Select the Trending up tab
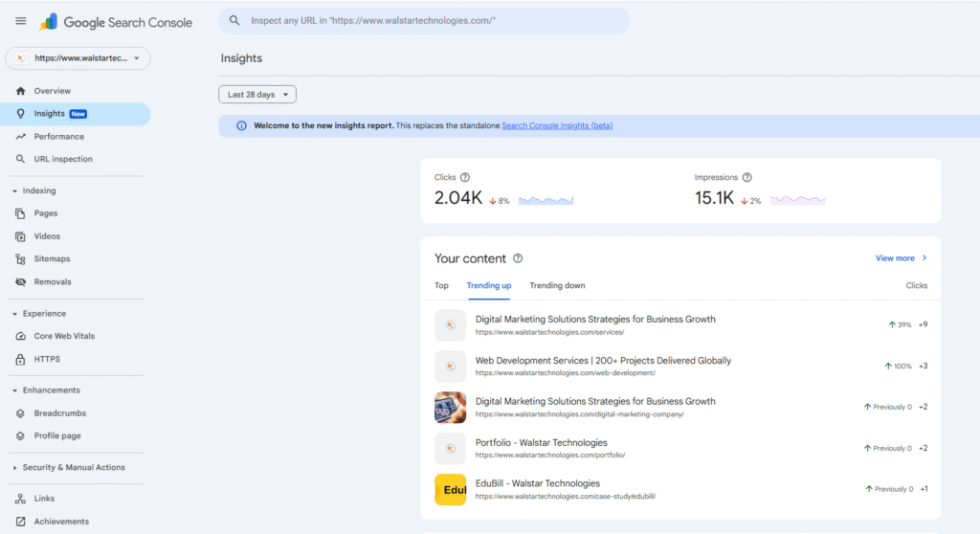980x534 pixels. point(489,286)
